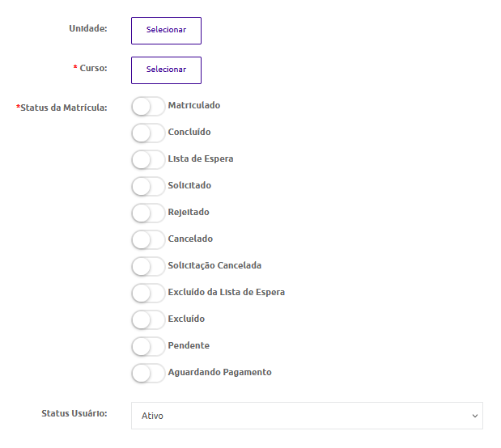Click the Status da Matrícula field label
This screenshot has height=448, width=501.
(x=62, y=108)
